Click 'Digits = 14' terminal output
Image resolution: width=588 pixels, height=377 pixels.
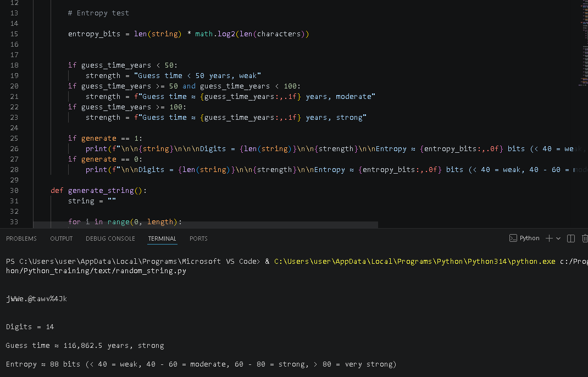30,327
